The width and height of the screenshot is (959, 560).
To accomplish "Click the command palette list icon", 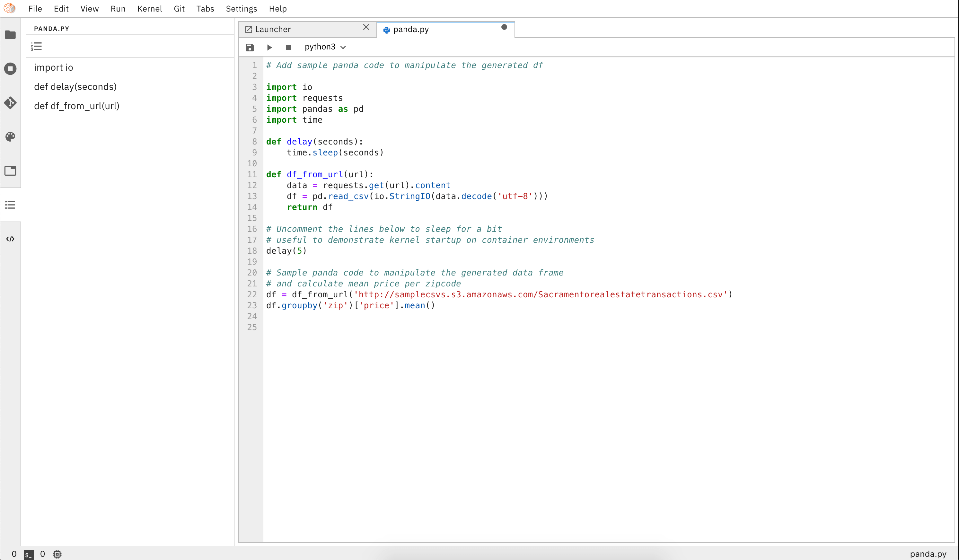I will coord(10,205).
